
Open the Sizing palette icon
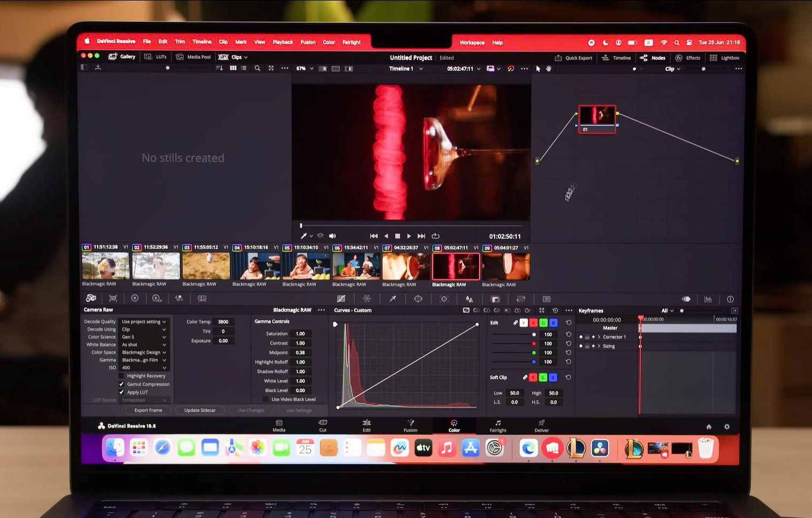click(521, 299)
